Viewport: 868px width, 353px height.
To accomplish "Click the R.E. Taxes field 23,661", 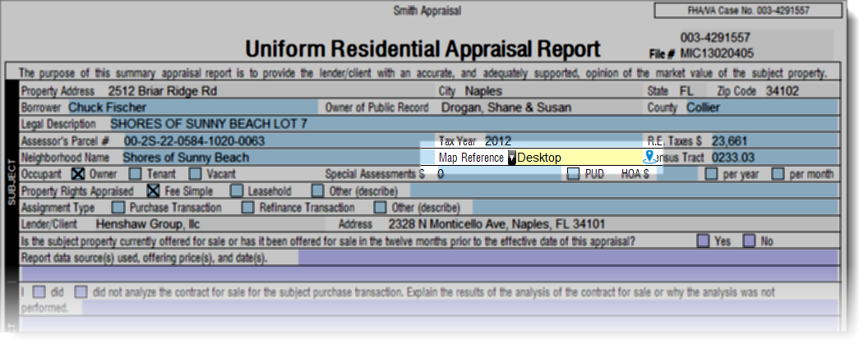I will click(x=774, y=140).
